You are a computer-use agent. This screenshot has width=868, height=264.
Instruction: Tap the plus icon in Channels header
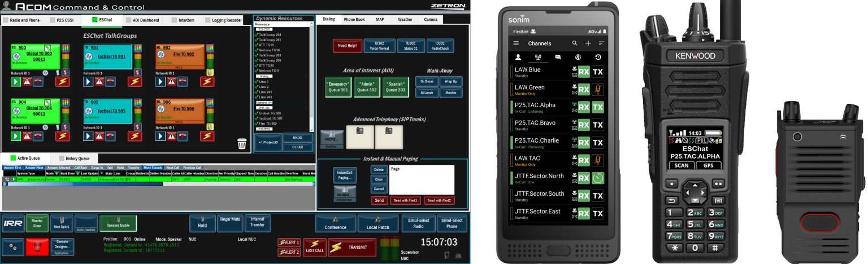coord(588,43)
